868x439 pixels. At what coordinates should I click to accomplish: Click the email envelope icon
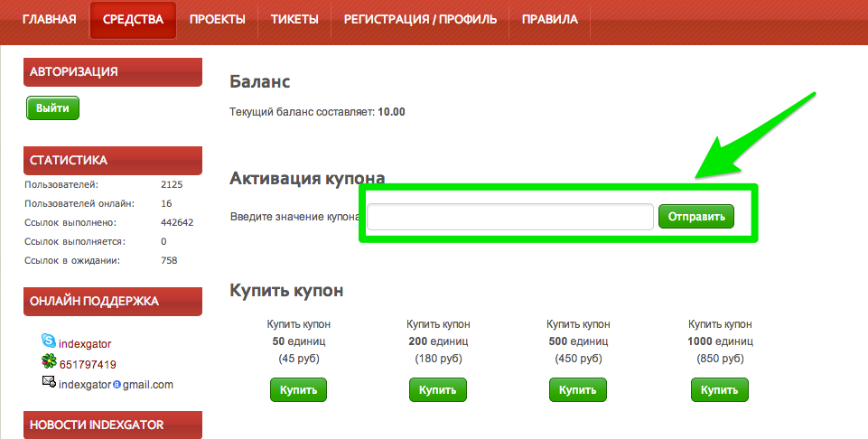[49, 382]
